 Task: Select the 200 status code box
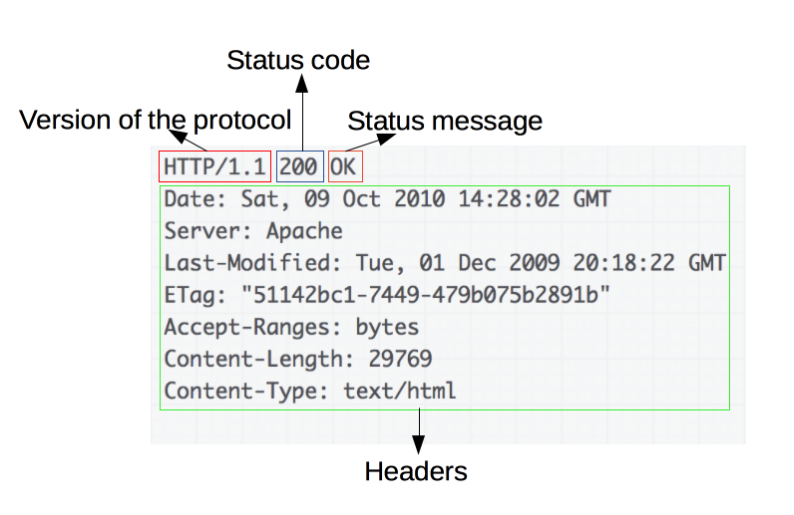(300, 166)
